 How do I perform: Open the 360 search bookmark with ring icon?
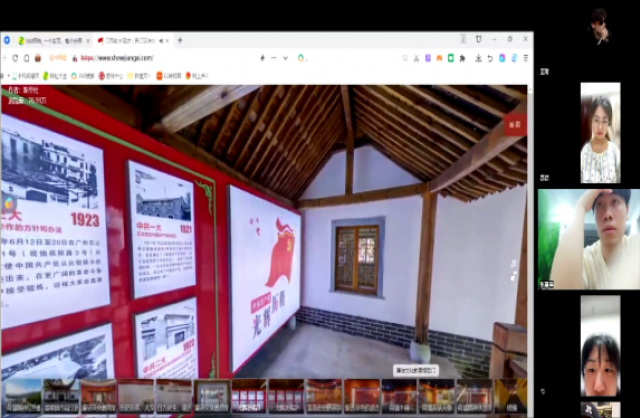pyautogui.click(x=83, y=76)
